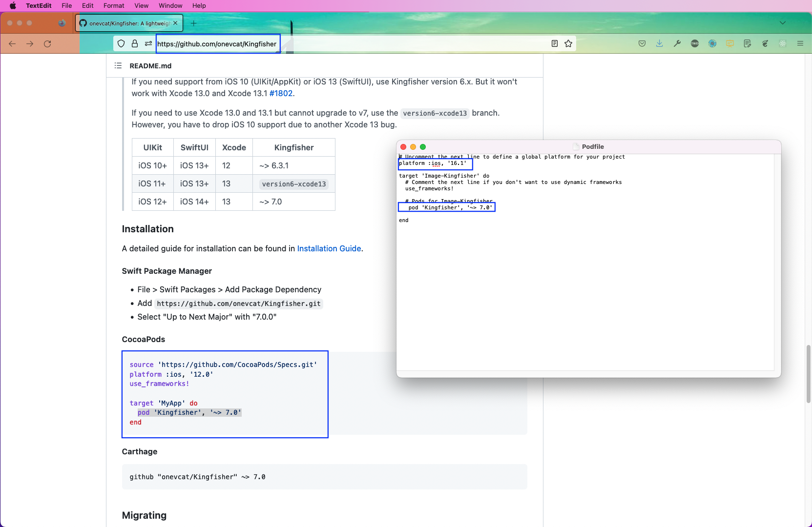Viewport: 812px width, 527px height.
Task: Click the source CocoaPods Specs.git code line
Action: point(223,365)
